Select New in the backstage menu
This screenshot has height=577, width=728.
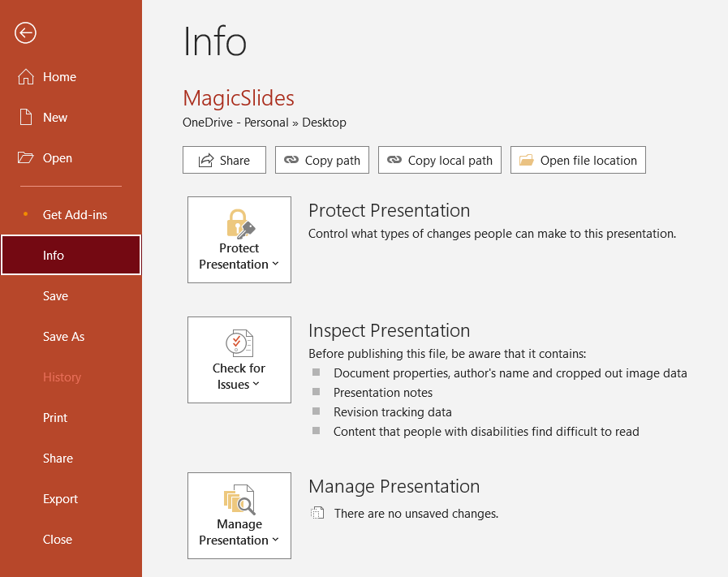tap(71, 118)
